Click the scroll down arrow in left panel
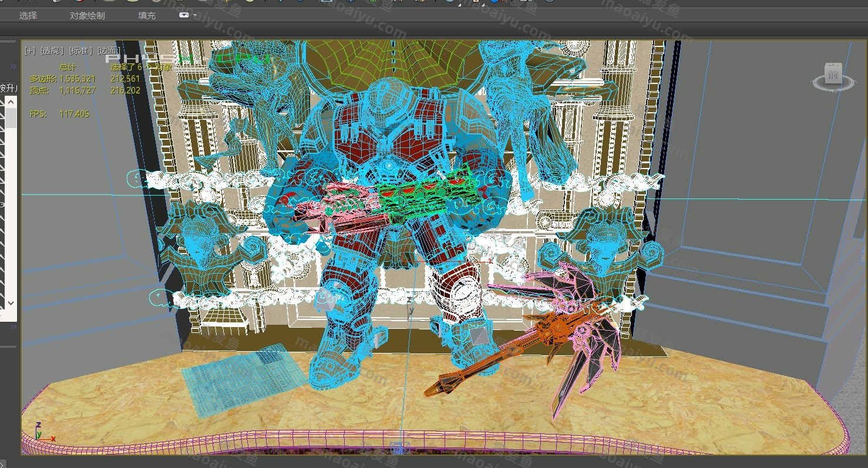Image resolution: width=868 pixels, height=468 pixels. pyautogui.click(x=11, y=303)
